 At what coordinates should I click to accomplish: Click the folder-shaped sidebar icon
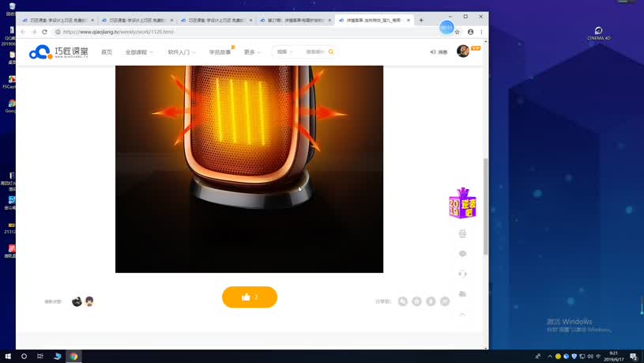(x=462, y=293)
